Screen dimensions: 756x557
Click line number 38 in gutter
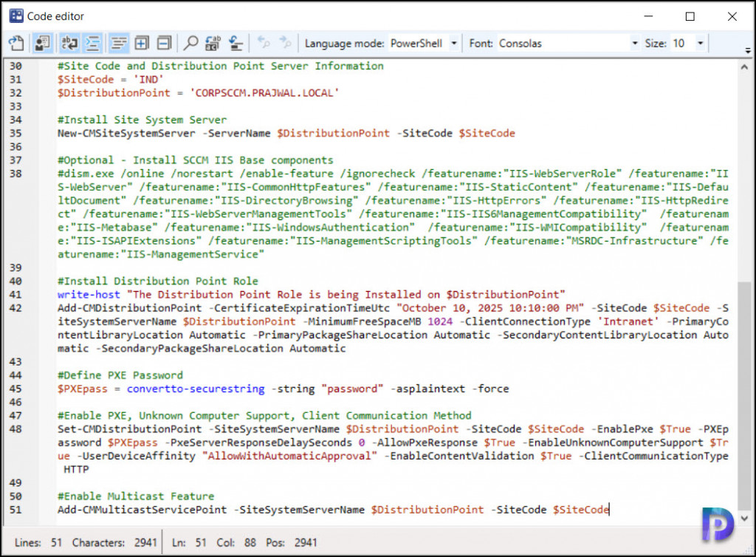coord(16,174)
